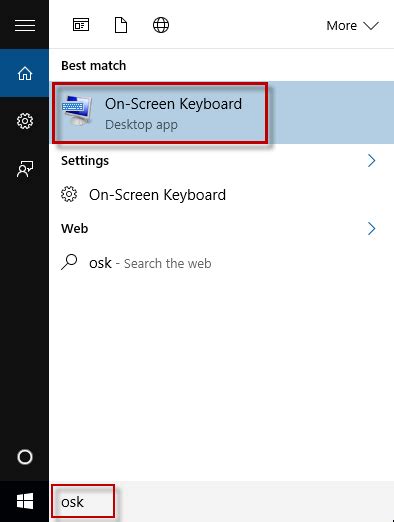This screenshot has width=394, height=522.
Task: Launch On-Screen Keyboard Desktop app result
Action: coord(222,113)
